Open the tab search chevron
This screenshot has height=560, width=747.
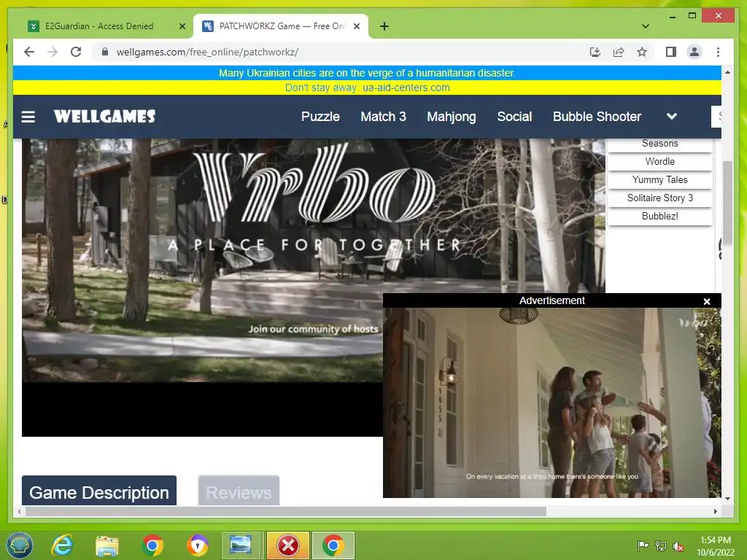(x=646, y=26)
